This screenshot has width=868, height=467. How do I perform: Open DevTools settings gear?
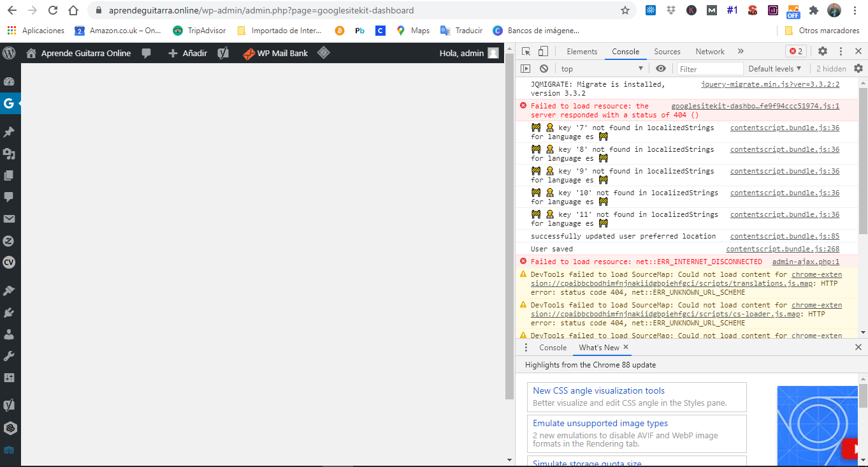coord(823,52)
